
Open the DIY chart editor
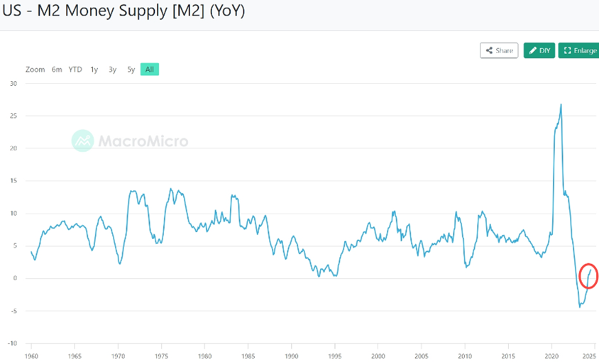pos(539,50)
